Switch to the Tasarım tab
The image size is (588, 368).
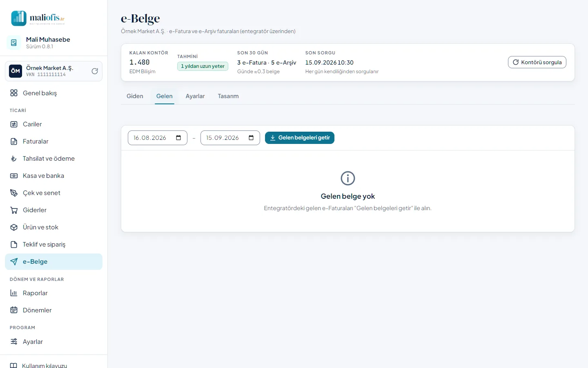click(x=228, y=96)
